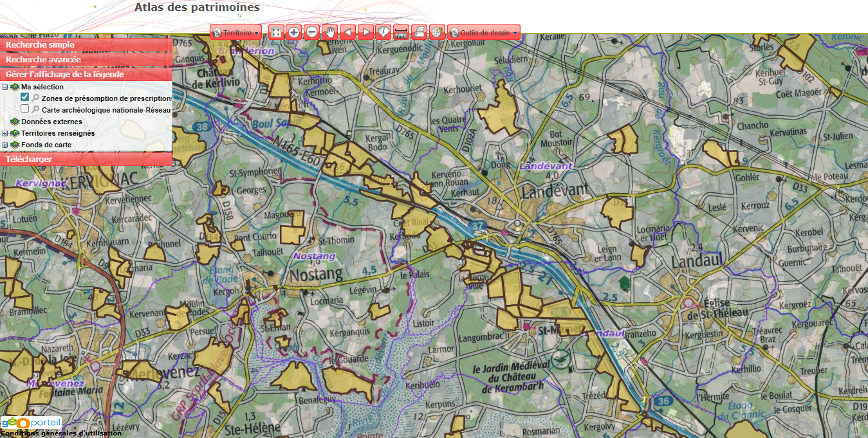Select the Territoires renseignés label
Viewport: 868px width, 438px height.
[x=58, y=133]
